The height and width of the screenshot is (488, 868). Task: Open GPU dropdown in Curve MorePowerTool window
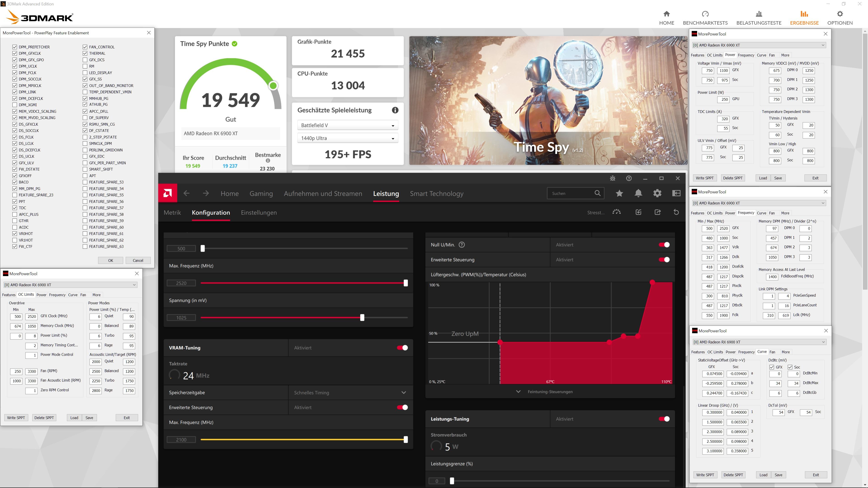point(759,342)
